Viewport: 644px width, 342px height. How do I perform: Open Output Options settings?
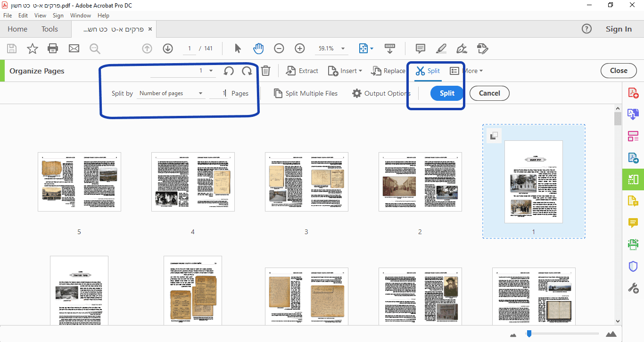[x=381, y=93]
